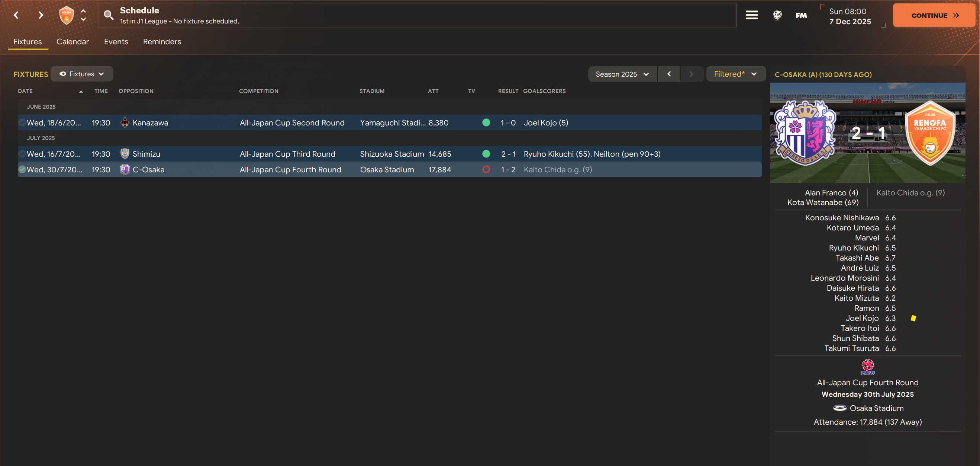This screenshot has width=980, height=466.
Task: Click the back navigation arrow
Action: click(x=16, y=15)
